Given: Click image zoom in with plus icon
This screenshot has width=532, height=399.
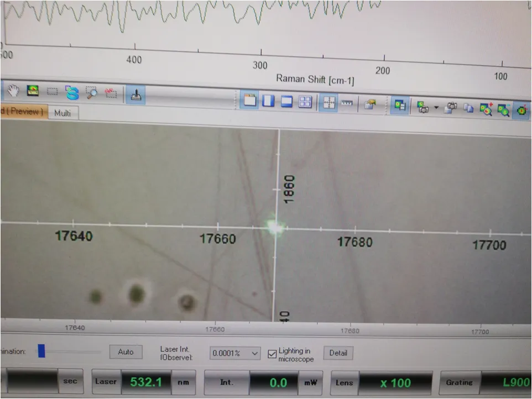Looking at the screenshot, I should click(x=486, y=109).
